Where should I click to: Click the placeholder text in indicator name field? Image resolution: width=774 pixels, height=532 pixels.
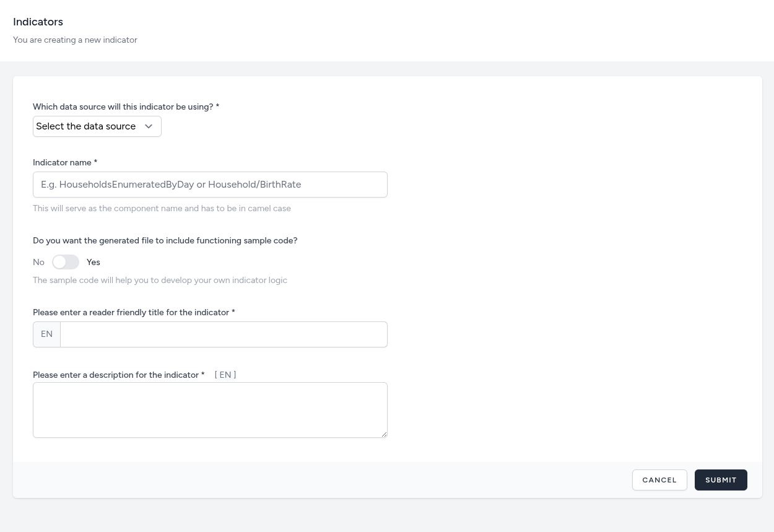[171, 185]
